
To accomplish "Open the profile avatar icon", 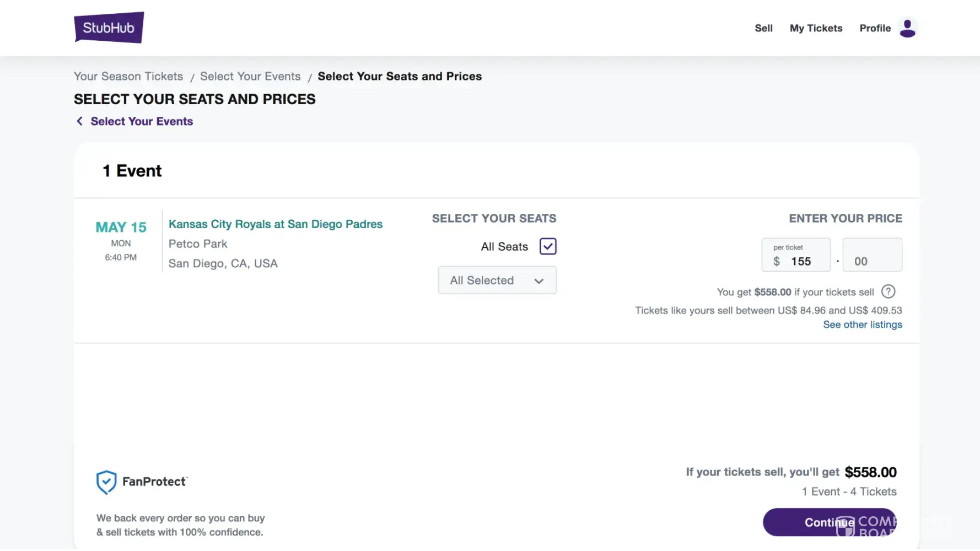I will tap(907, 28).
